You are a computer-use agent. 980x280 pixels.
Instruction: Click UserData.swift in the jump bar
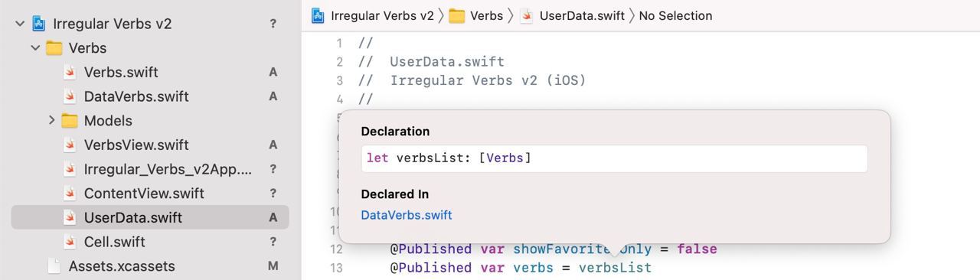coord(582,15)
